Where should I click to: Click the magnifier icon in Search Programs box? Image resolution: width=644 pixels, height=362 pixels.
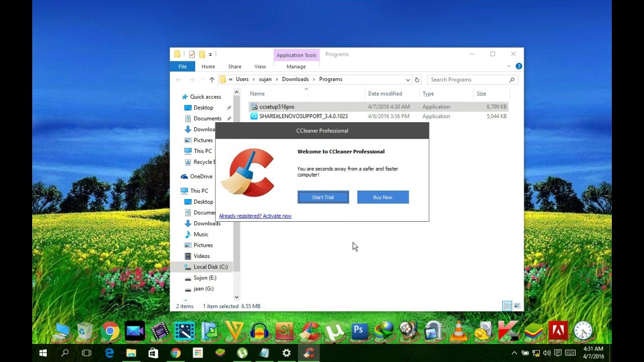(512, 79)
